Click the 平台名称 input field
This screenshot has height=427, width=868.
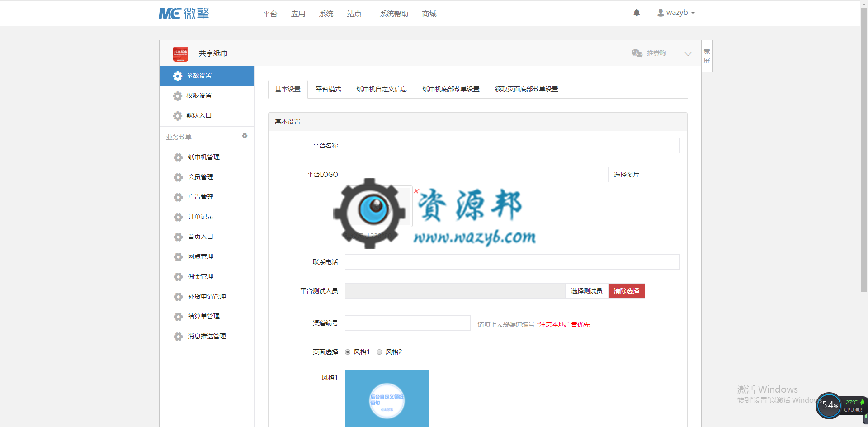[512, 146]
